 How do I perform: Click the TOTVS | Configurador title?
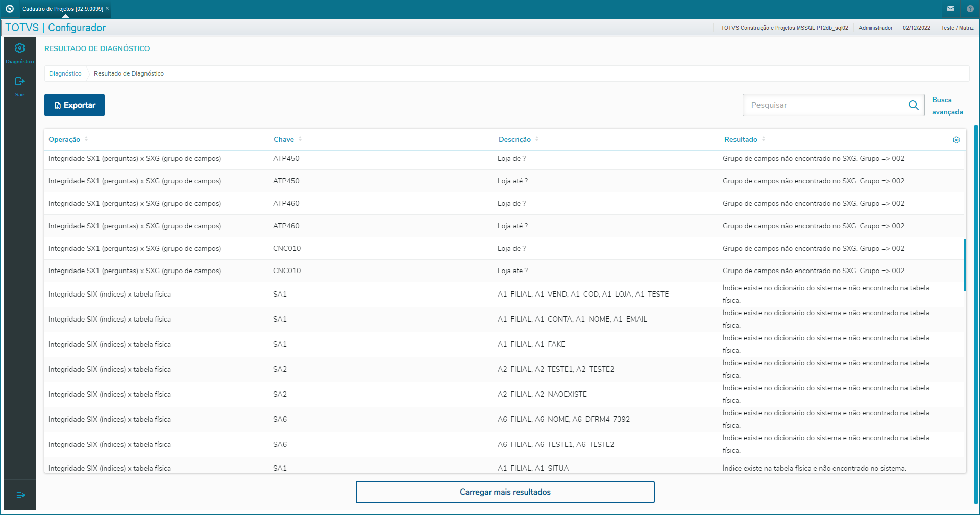(55, 28)
